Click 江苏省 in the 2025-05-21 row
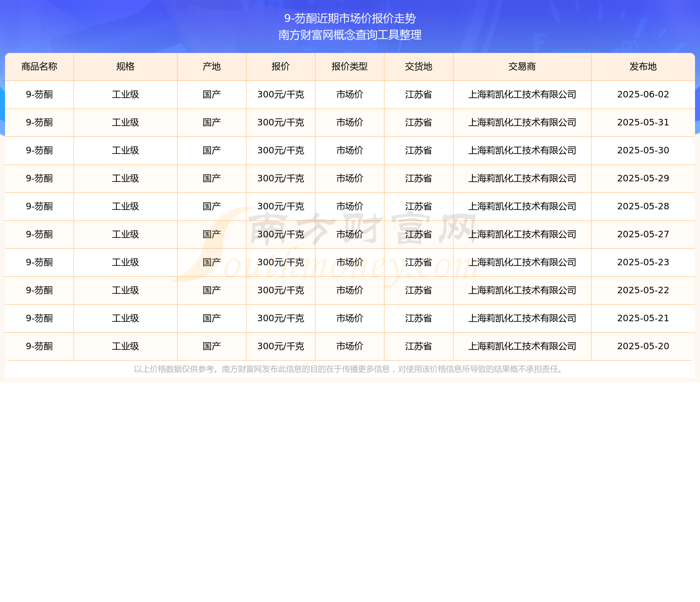This screenshot has width=700, height=602. [418, 318]
